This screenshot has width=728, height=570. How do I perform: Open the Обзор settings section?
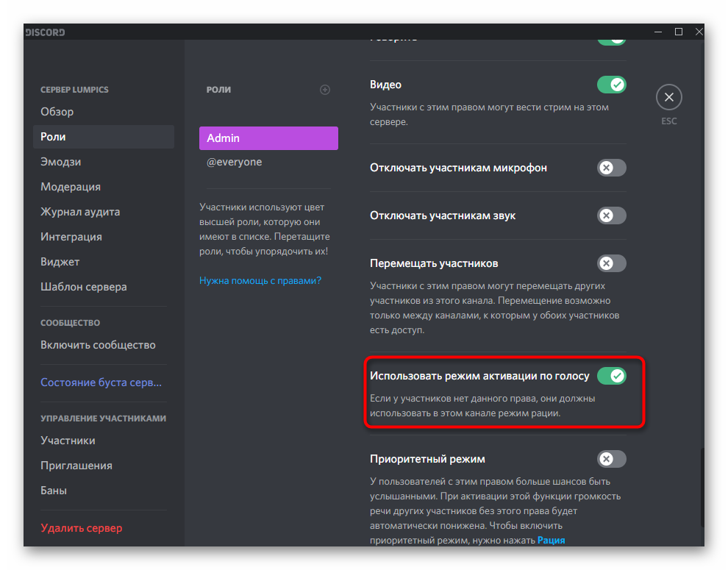57,112
